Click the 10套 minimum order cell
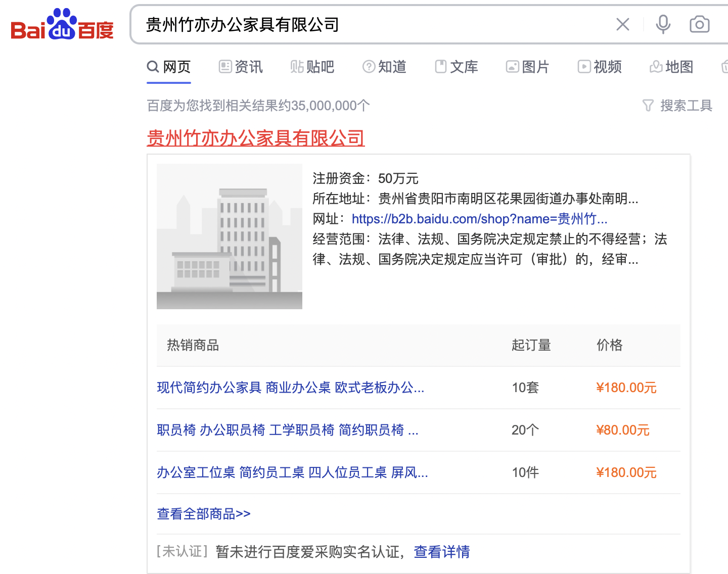Viewport: 728px width, 574px height. (x=525, y=388)
